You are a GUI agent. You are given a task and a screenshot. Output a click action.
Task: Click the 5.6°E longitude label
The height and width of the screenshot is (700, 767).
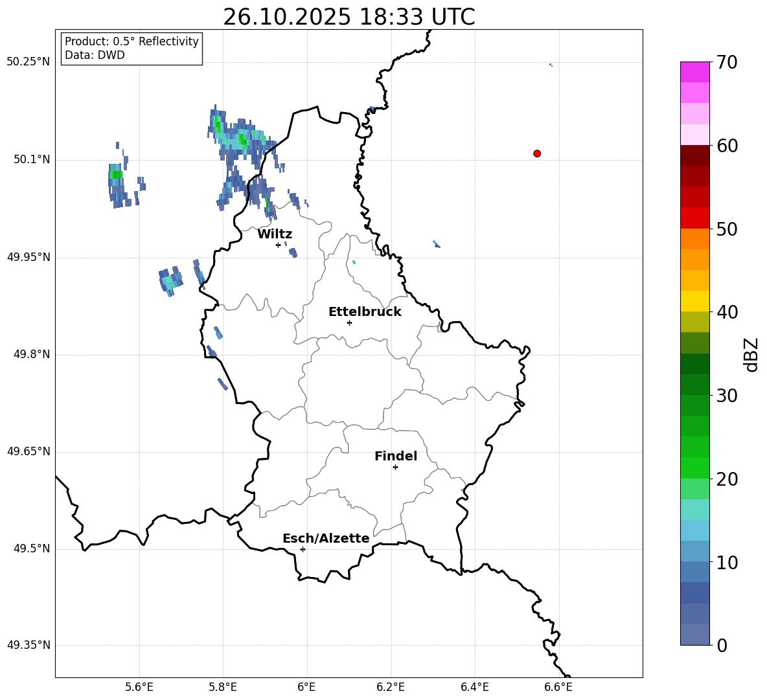139,687
